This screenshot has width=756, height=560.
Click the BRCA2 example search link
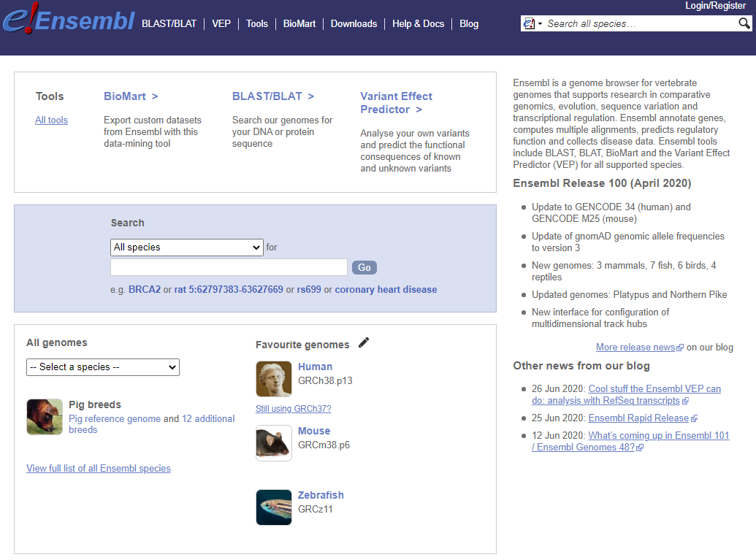pos(144,290)
